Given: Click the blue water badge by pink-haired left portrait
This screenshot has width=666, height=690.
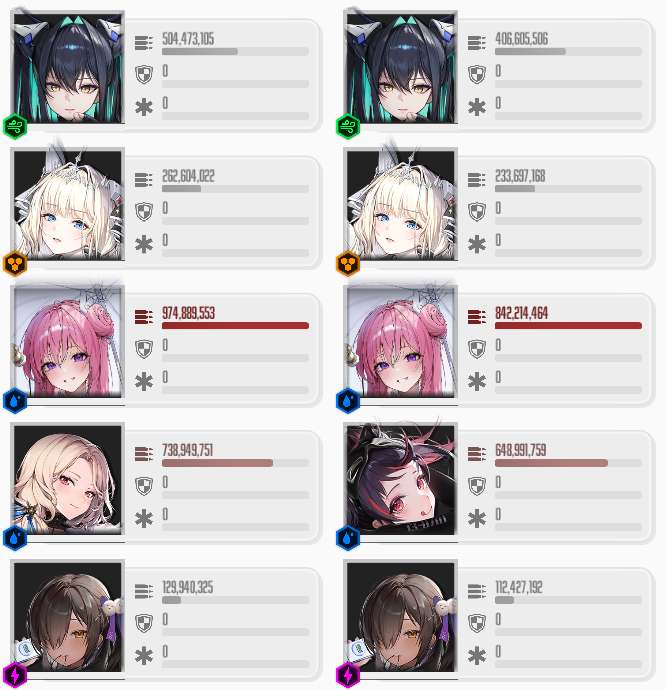Looking at the screenshot, I should 15,401.
